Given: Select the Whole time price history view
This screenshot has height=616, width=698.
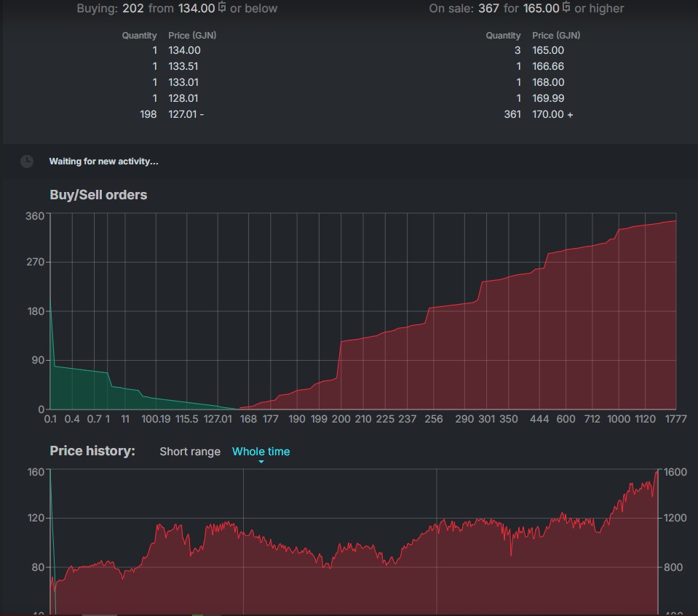Looking at the screenshot, I should click(261, 452).
